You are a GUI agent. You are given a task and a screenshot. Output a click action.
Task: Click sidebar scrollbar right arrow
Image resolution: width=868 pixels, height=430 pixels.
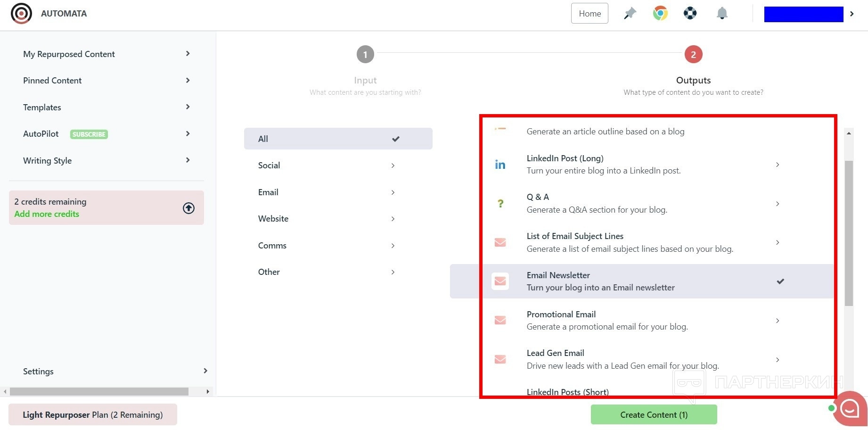pyautogui.click(x=208, y=391)
